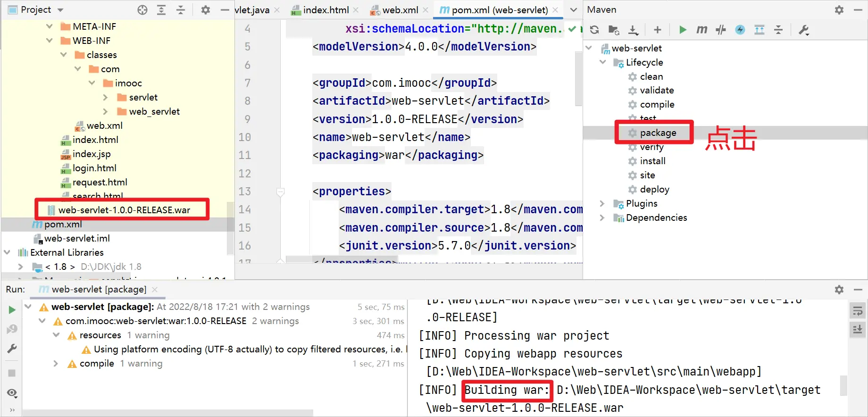Expand the compile warning node

coord(56,364)
